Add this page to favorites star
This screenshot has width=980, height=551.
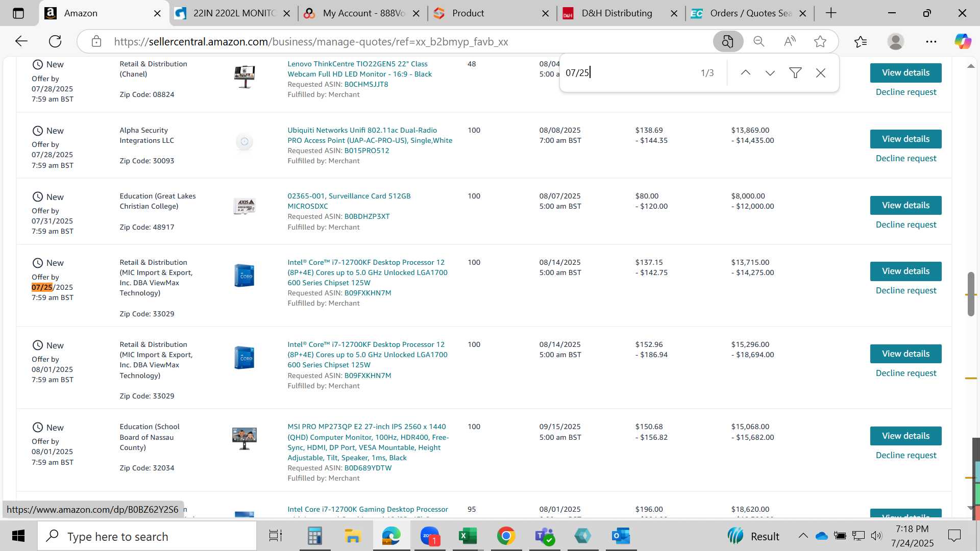820,41
